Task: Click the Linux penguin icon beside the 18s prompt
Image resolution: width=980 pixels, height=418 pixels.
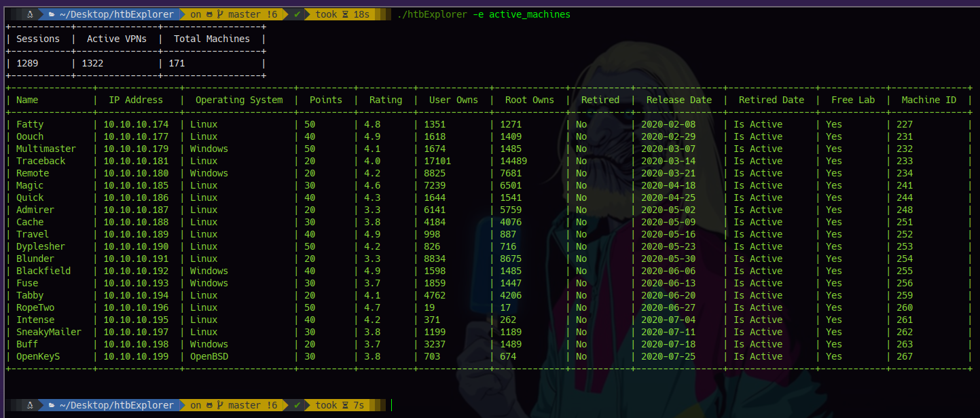Action: coord(30,14)
